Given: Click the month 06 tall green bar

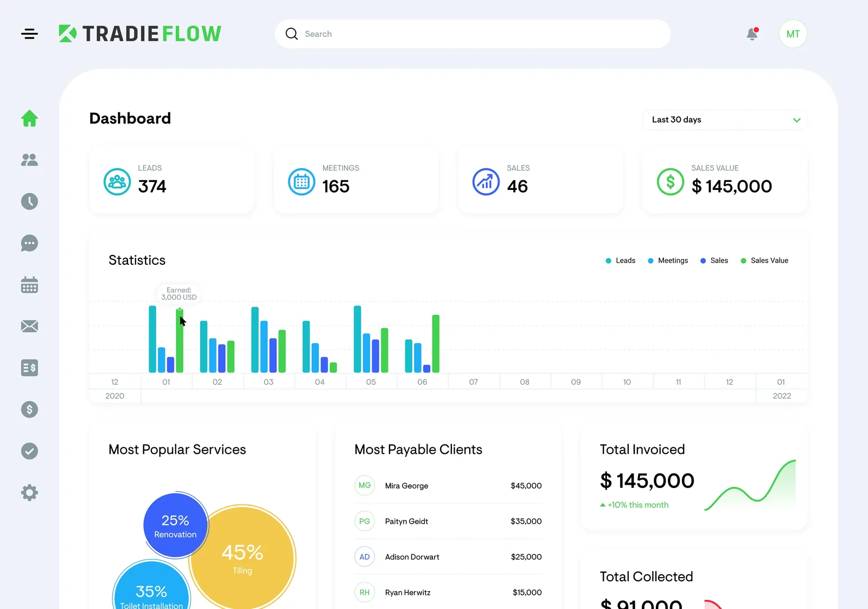Looking at the screenshot, I should pyautogui.click(x=436, y=344).
